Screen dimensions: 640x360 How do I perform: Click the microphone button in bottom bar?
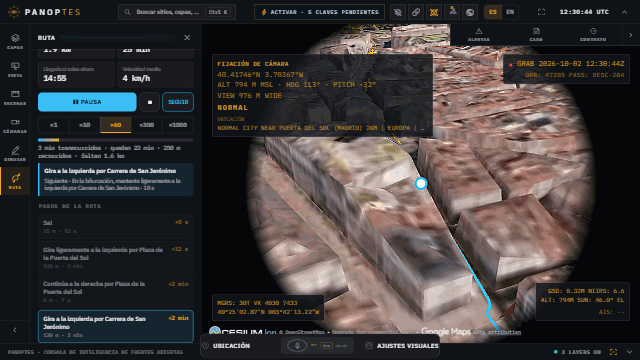[x=297, y=346]
